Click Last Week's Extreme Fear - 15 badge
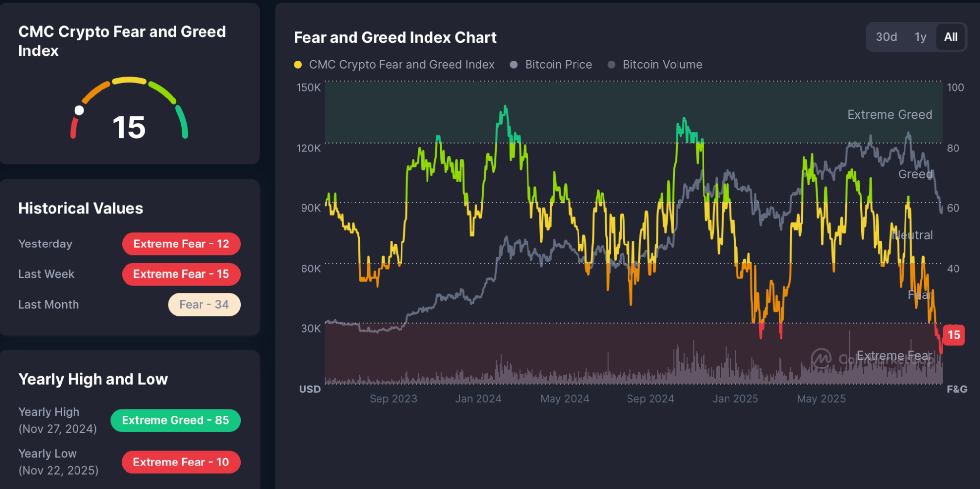Image resolution: width=980 pixels, height=489 pixels. pos(181,274)
